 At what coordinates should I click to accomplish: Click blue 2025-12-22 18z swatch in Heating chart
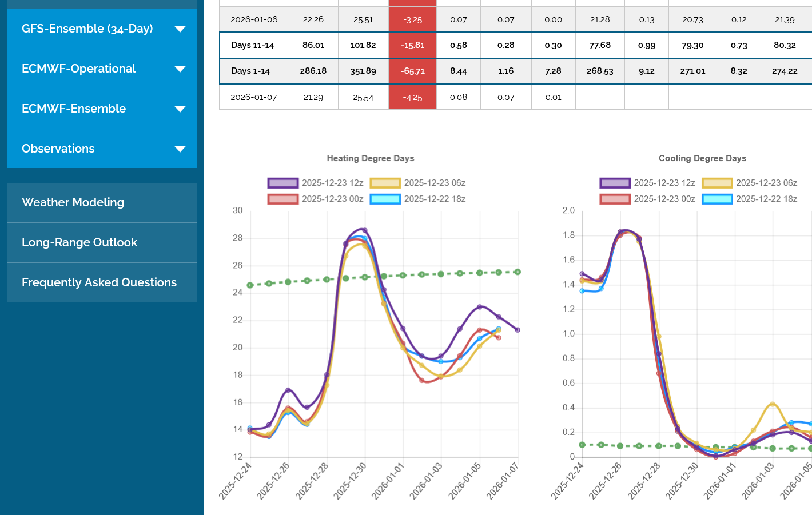point(385,199)
